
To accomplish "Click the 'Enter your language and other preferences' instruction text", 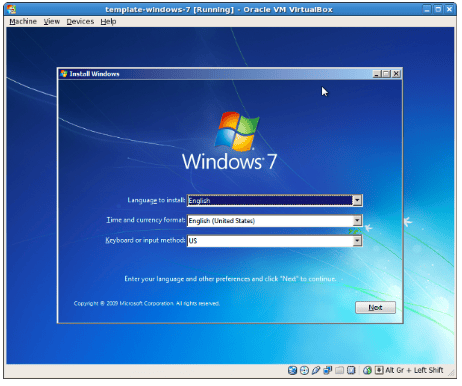I will coord(230,279).
